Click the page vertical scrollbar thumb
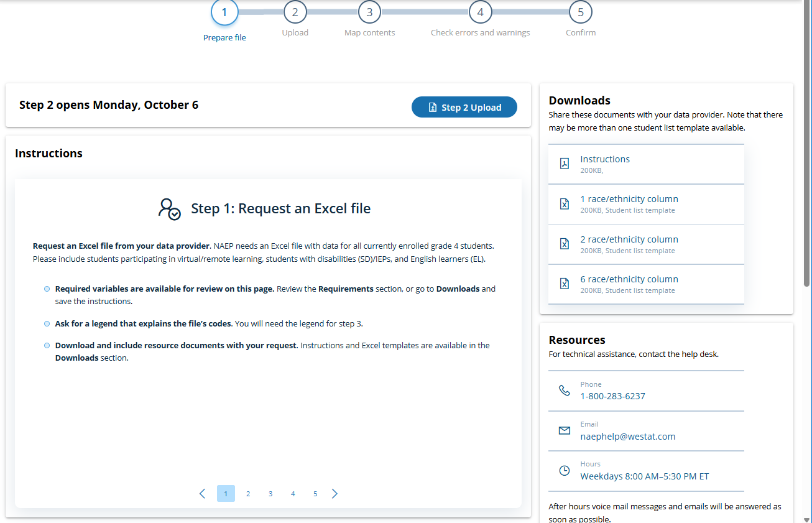This screenshot has width=812, height=523. (x=807, y=143)
